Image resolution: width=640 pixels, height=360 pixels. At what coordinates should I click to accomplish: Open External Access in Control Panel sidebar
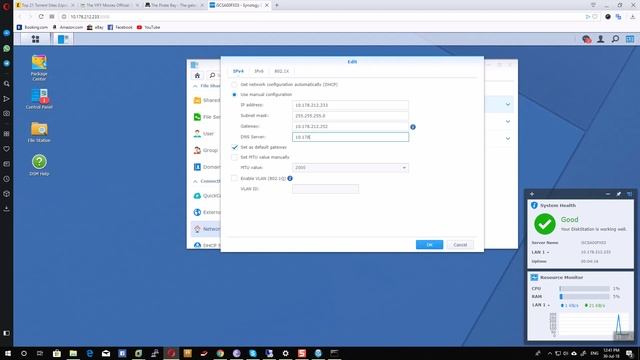[x=207, y=212]
